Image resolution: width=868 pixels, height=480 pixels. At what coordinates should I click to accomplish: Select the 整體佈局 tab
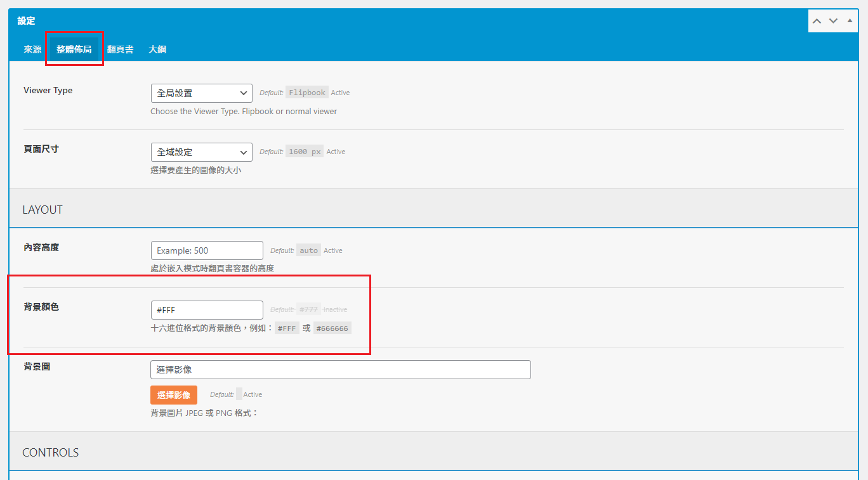coord(74,49)
